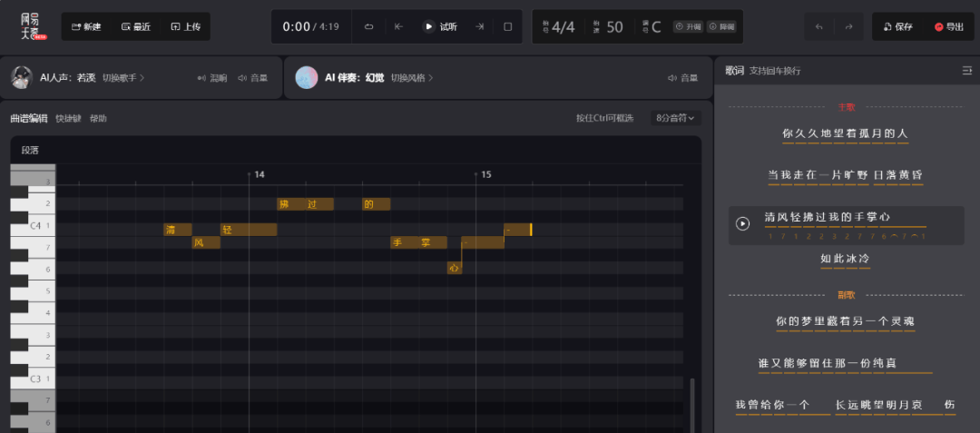Open the 8分音符 note length dropdown
Image resolution: width=980 pixels, height=433 pixels.
(x=675, y=118)
